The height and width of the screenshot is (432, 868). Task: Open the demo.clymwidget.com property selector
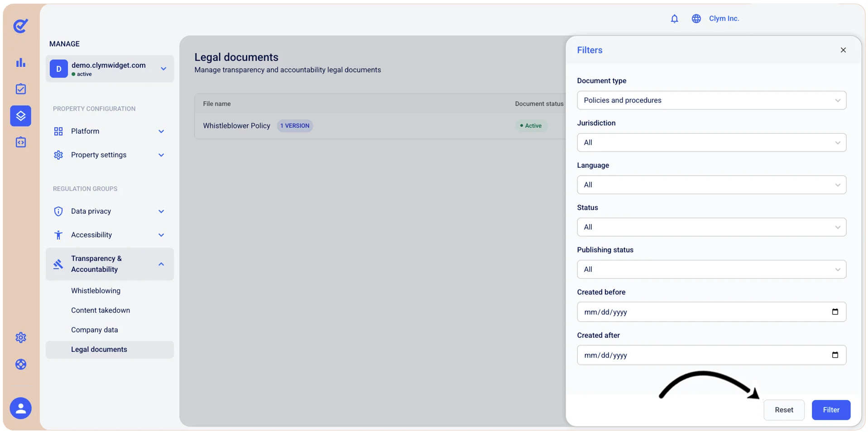110,69
